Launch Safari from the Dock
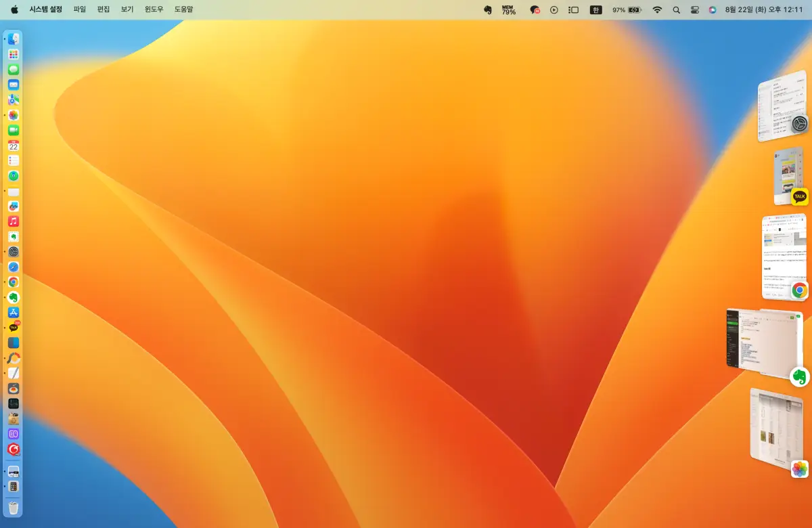 pyautogui.click(x=14, y=267)
